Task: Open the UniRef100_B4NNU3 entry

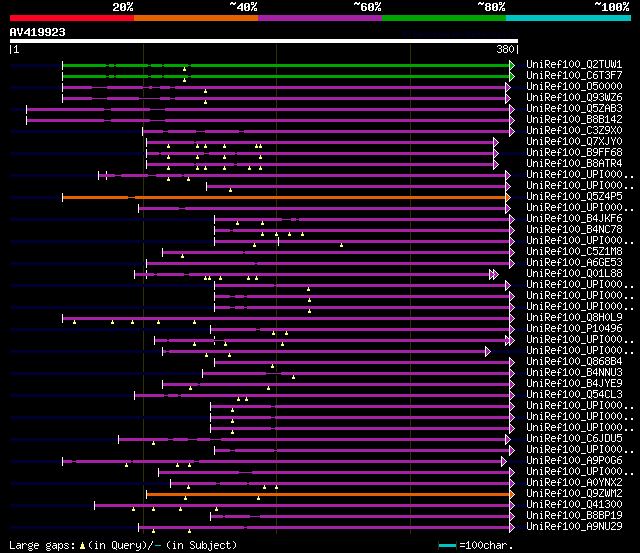Action: [574, 373]
